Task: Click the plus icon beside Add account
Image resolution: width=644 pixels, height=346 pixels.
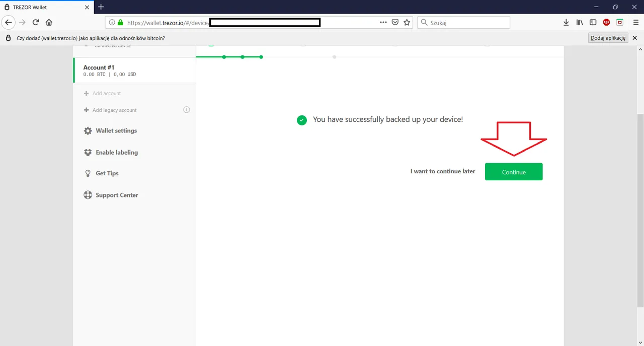Action: pos(87,93)
